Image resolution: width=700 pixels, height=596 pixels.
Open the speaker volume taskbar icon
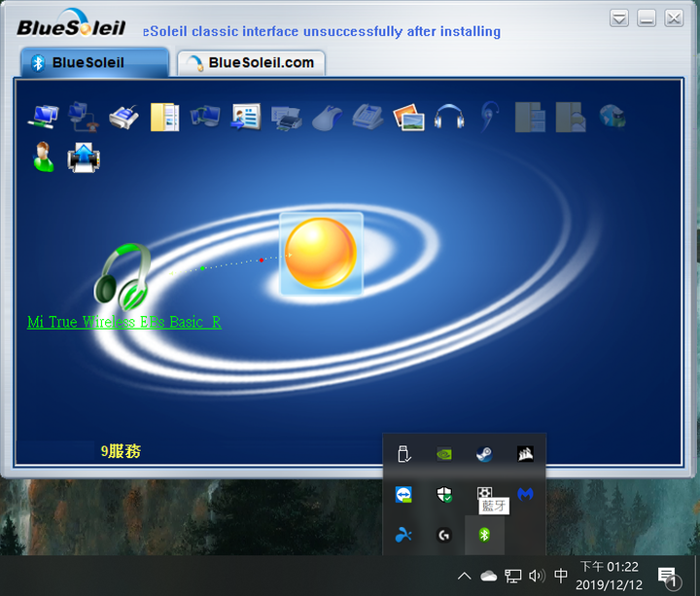coord(537,576)
